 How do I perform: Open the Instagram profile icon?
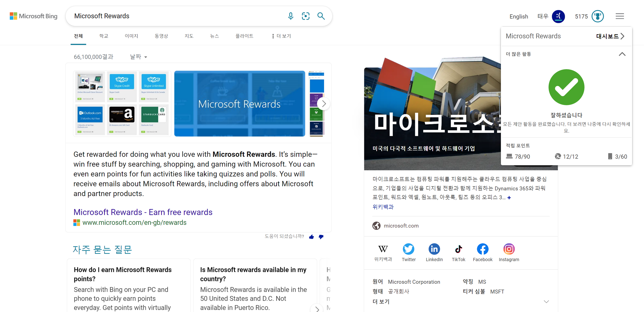[x=509, y=249]
